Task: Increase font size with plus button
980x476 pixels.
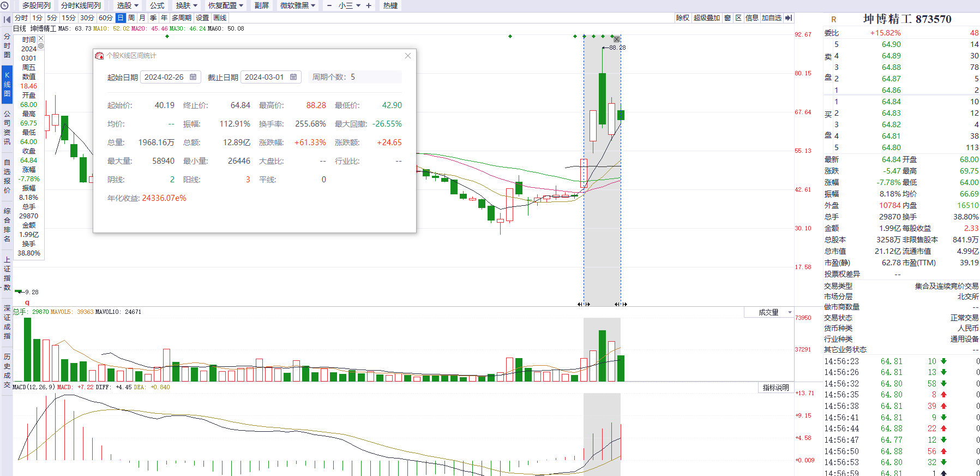Action: coord(369,5)
